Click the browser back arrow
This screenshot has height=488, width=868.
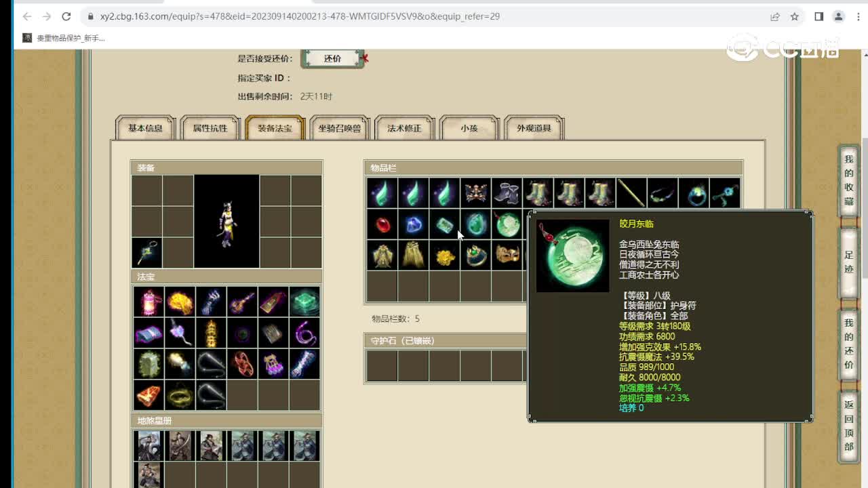27,16
